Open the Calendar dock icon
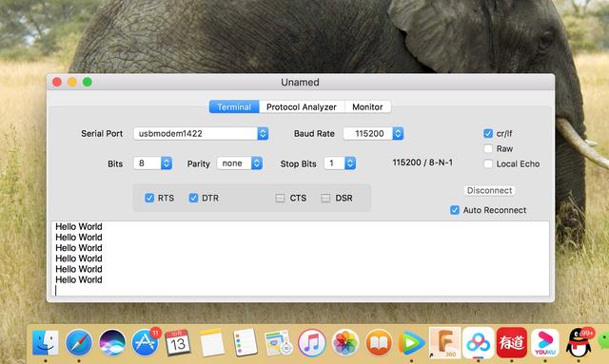 coord(178,343)
